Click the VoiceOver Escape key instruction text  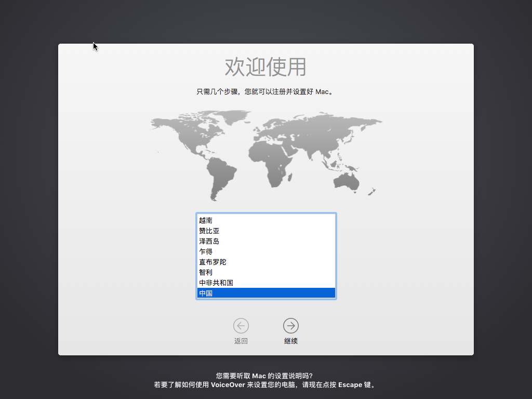pyautogui.click(x=265, y=385)
